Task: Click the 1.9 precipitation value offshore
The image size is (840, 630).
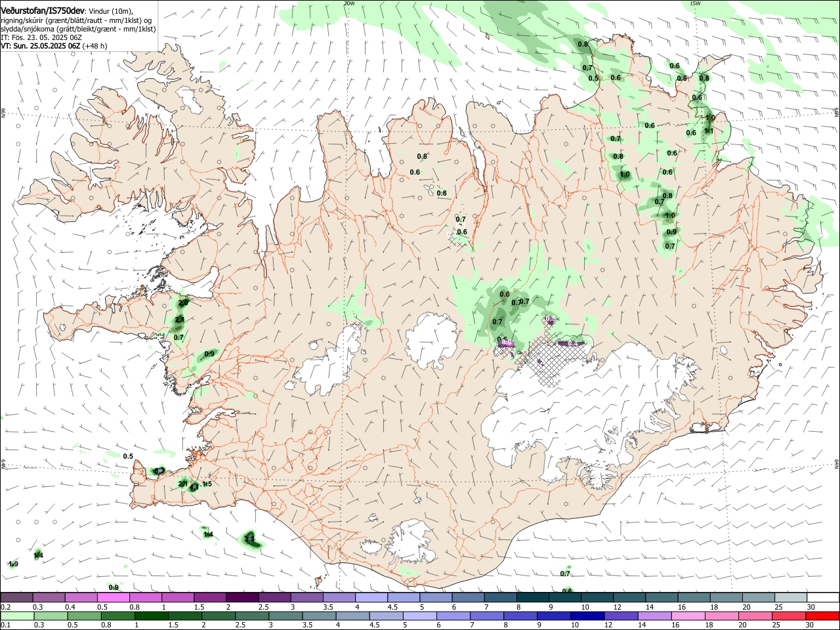Action: [x=13, y=564]
